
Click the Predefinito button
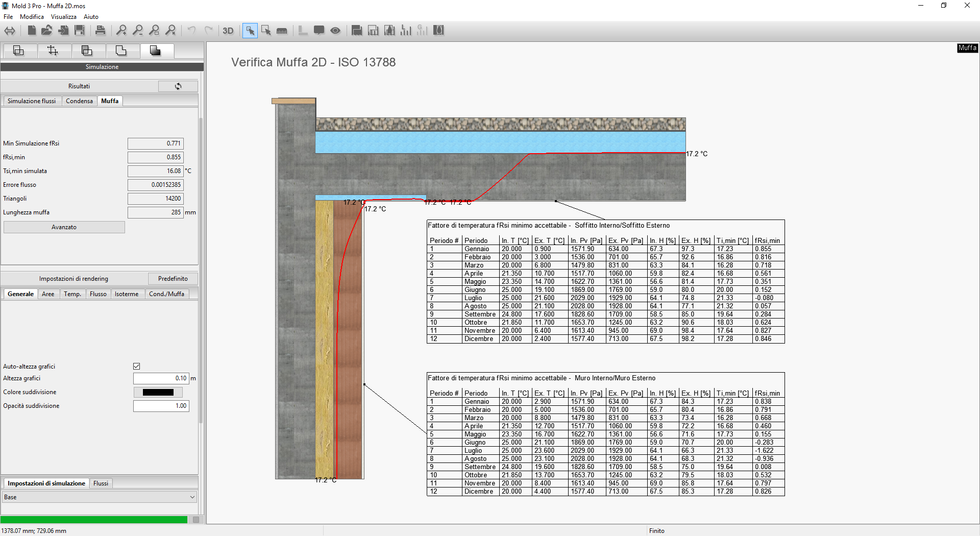click(x=173, y=279)
